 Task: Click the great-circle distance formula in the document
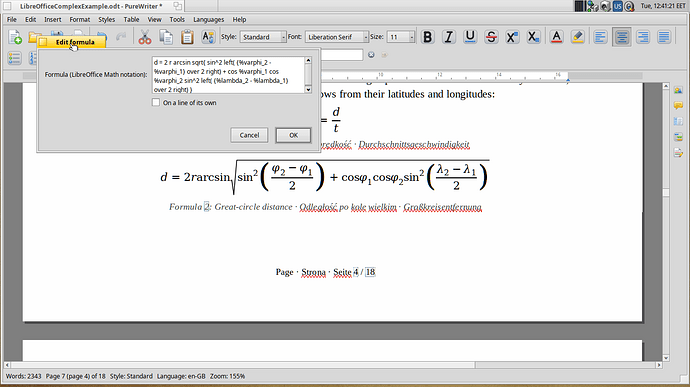click(324, 177)
